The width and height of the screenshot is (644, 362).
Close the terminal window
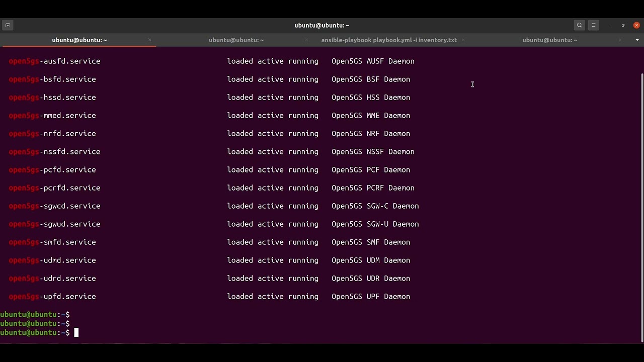coord(636,25)
